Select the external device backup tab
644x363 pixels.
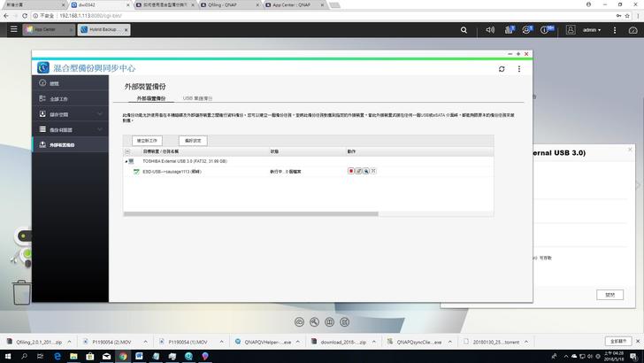[150, 98]
